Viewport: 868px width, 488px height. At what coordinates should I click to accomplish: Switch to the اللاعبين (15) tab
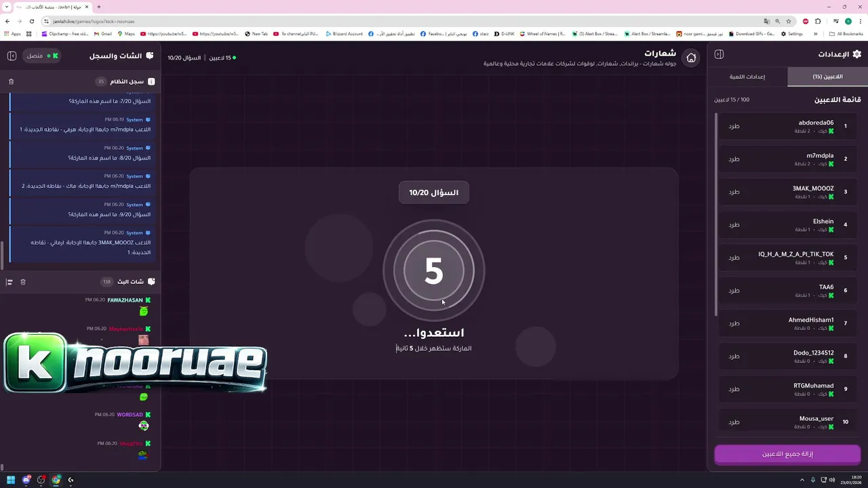[x=827, y=77]
